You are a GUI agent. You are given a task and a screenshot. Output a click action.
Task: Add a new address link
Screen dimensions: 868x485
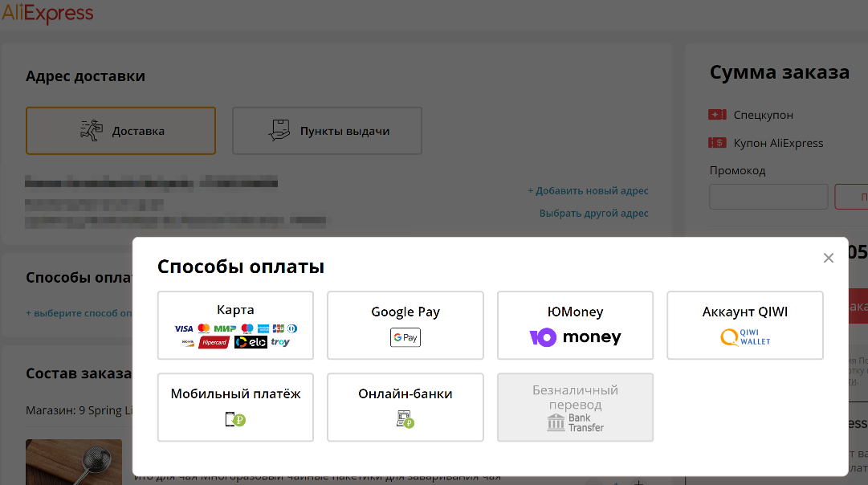coord(588,190)
